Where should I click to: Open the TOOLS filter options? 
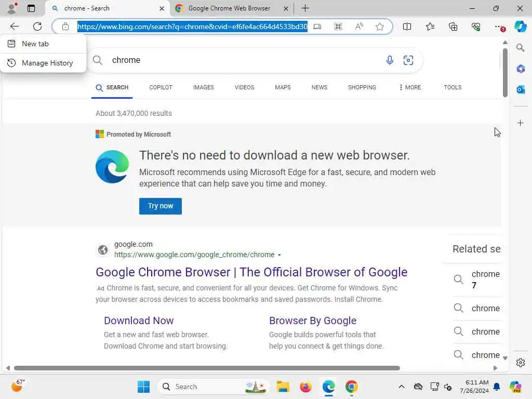pyautogui.click(x=453, y=87)
